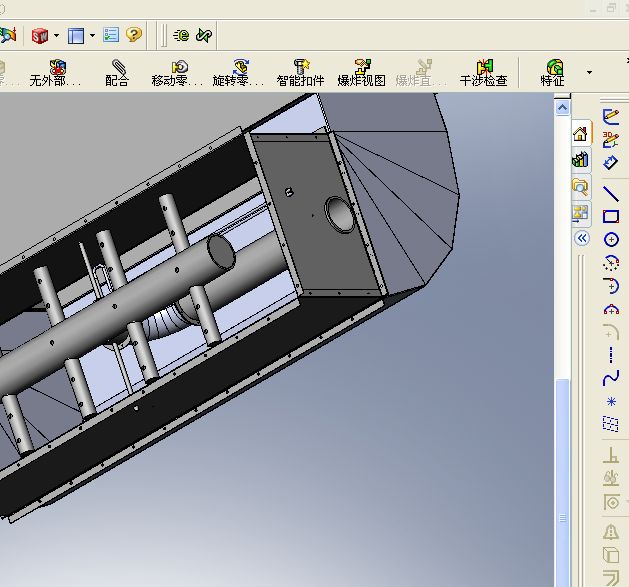Click the green arrows icon beside eDrawings

point(204,35)
